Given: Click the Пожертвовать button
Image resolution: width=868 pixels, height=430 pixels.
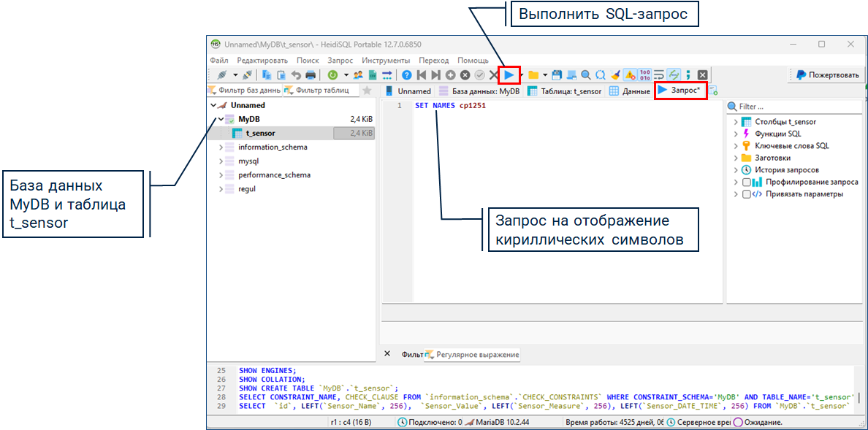Looking at the screenshot, I should pos(828,74).
